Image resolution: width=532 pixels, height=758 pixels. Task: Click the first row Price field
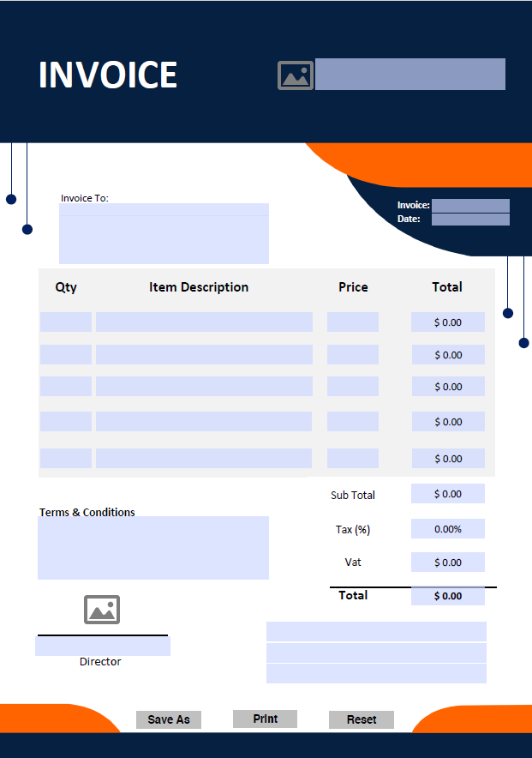[x=352, y=322]
